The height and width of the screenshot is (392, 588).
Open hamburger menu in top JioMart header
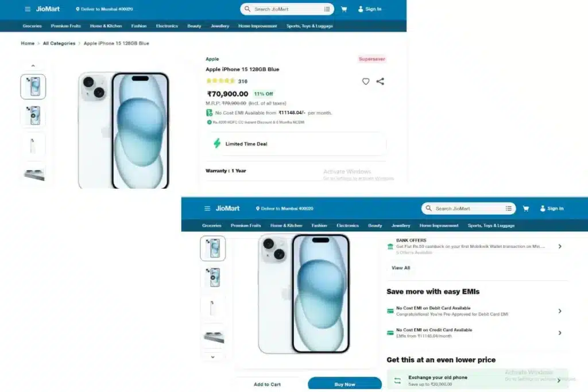click(28, 9)
